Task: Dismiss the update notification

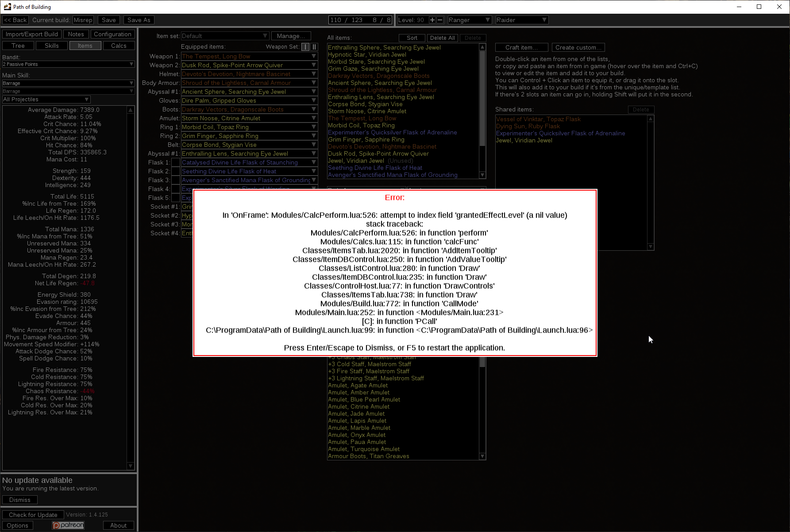Action: (x=19, y=499)
